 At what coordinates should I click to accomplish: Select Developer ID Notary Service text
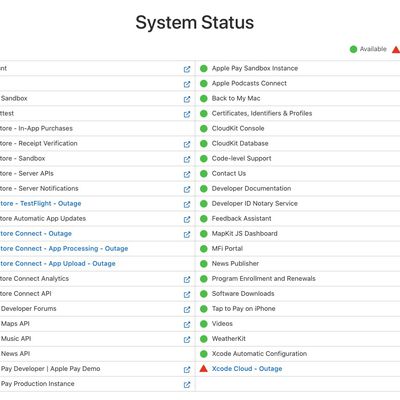(x=255, y=203)
